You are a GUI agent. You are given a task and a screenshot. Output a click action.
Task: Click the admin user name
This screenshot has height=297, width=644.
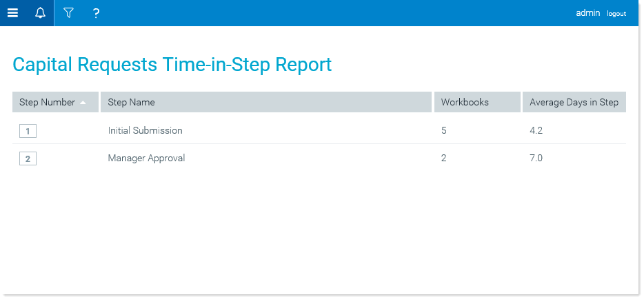pos(587,13)
